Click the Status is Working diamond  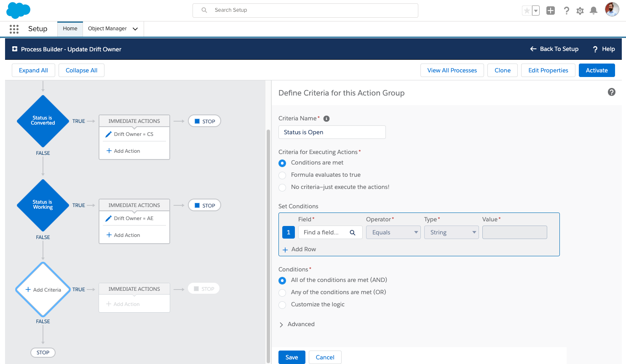pyautogui.click(x=43, y=205)
